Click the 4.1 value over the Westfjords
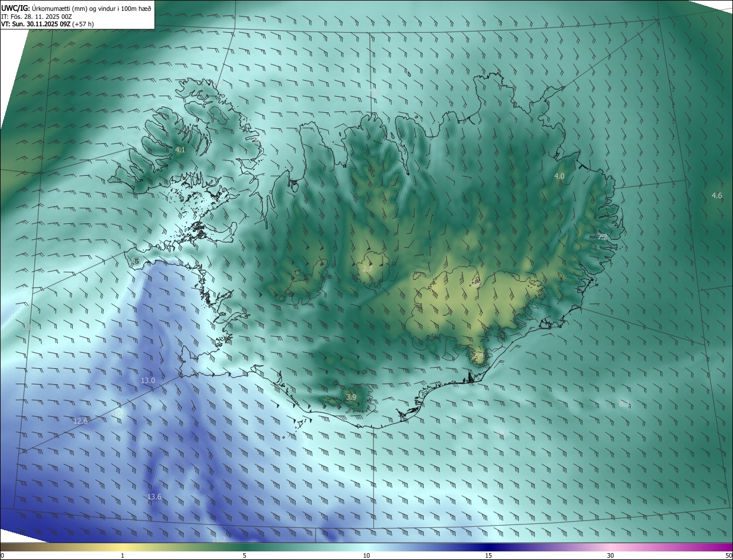 pos(180,150)
